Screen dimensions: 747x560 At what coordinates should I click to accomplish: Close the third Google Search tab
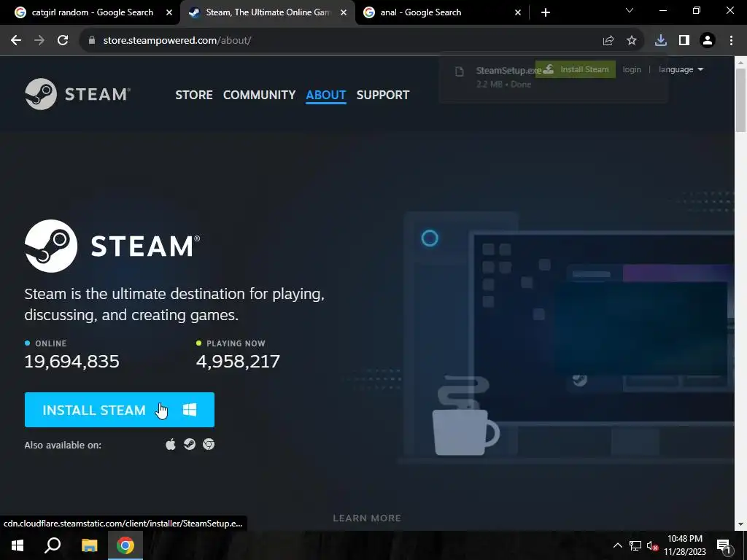point(518,12)
